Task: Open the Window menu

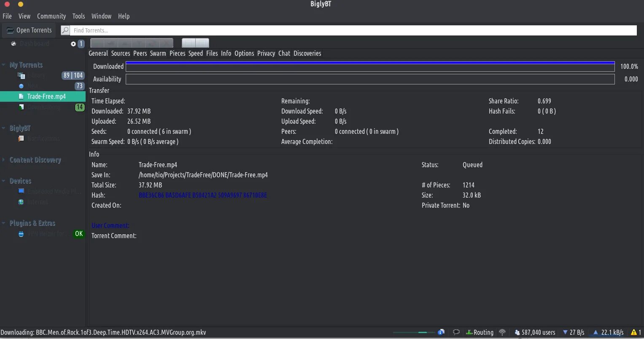Action: (x=102, y=16)
